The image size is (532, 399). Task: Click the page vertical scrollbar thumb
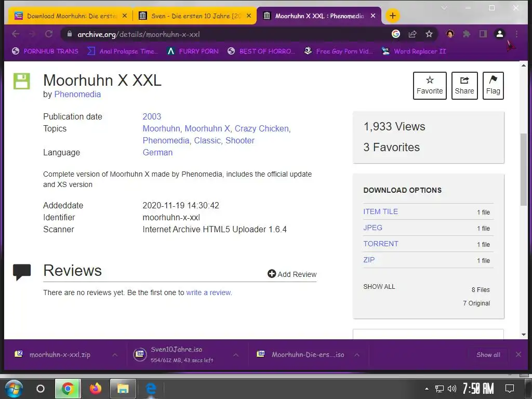(524, 170)
